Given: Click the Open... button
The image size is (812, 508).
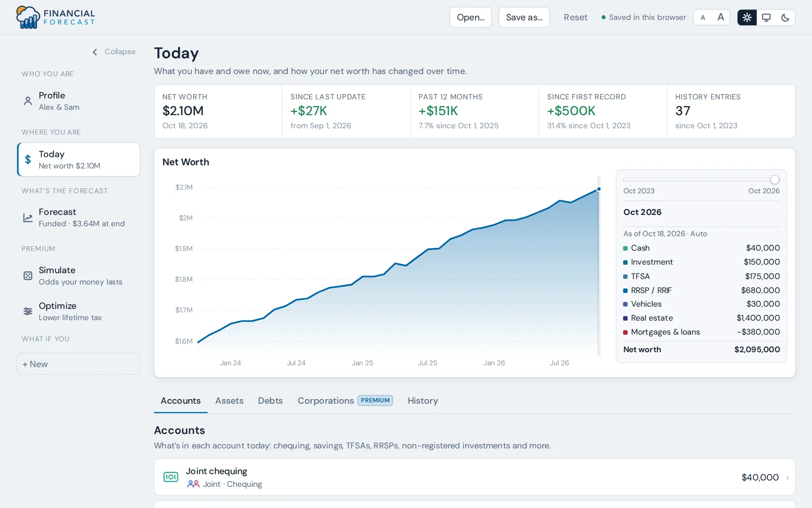Looking at the screenshot, I should tap(471, 17).
